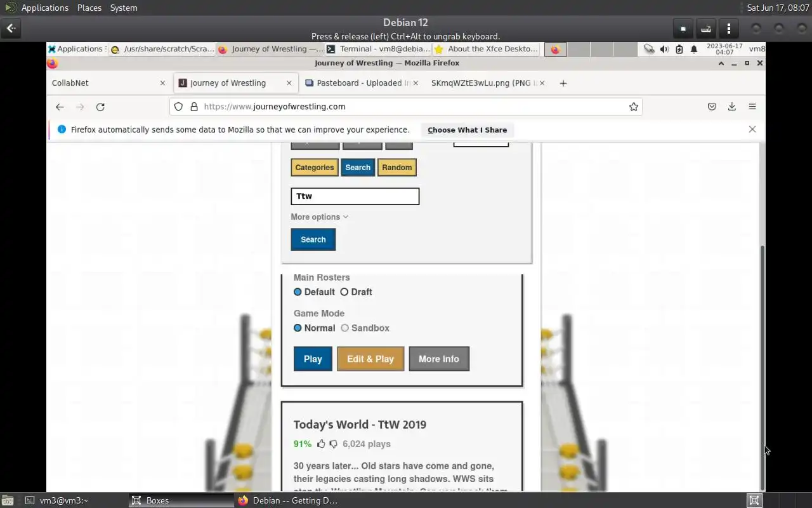Go back using Firefox back arrow

tap(60, 107)
